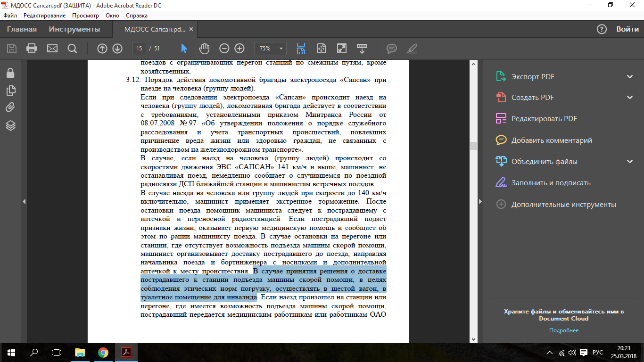Click the page number field showing 15
This screenshot has height=362, width=644.
pyautogui.click(x=139, y=49)
